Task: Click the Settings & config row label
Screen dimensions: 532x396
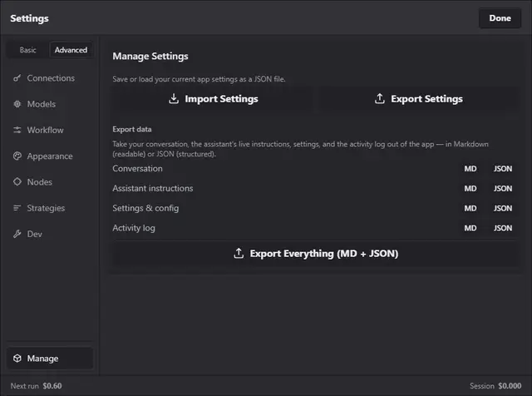Action: (145, 208)
